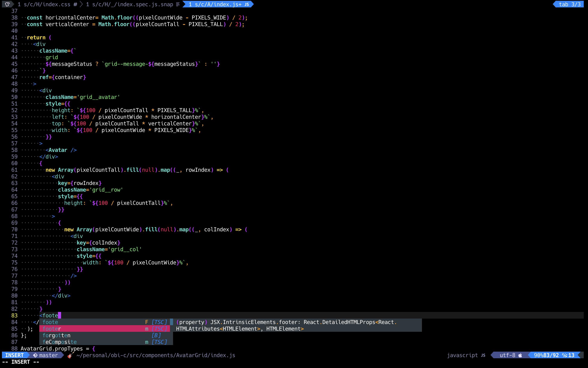Screen dimensions: 588x368
Task: Click className='grid__col' on line 73
Action: point(109,249)
